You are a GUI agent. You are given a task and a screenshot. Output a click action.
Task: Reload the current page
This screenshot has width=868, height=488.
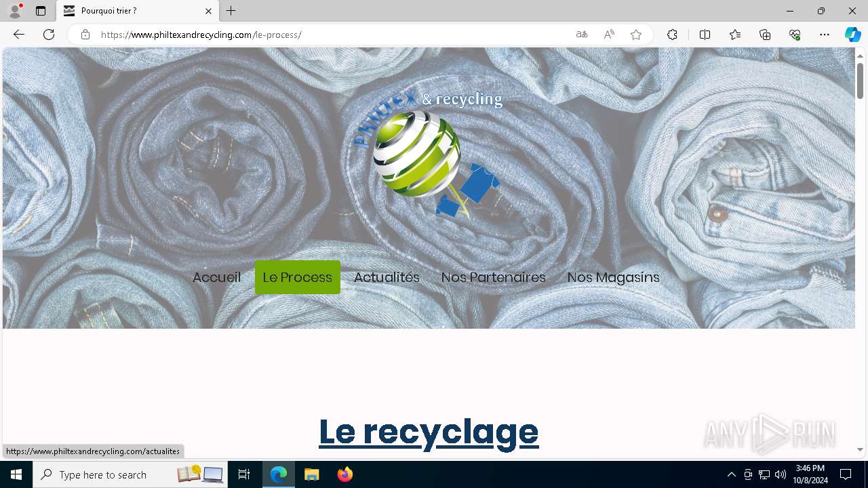click(x=49, y=35)
